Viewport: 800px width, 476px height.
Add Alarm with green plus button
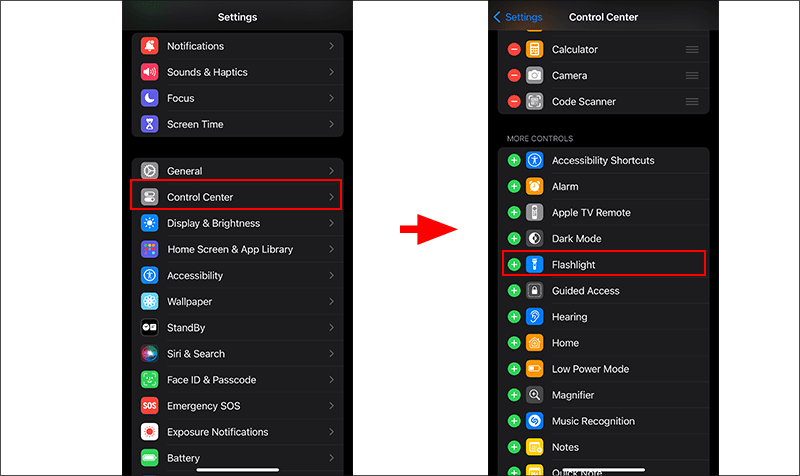(x=514, y=186)
